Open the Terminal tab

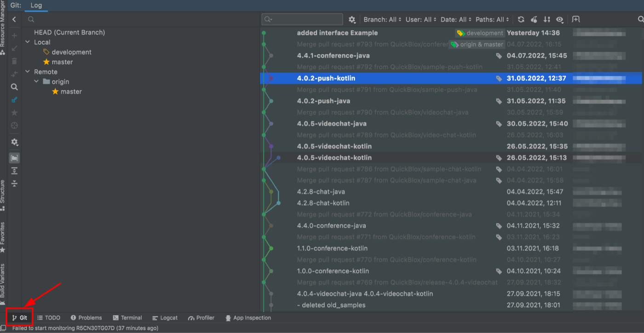click(x=127, y=317)
